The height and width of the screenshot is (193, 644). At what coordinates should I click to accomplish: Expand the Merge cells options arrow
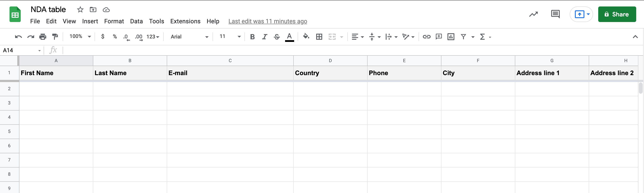tap(341, 37)
